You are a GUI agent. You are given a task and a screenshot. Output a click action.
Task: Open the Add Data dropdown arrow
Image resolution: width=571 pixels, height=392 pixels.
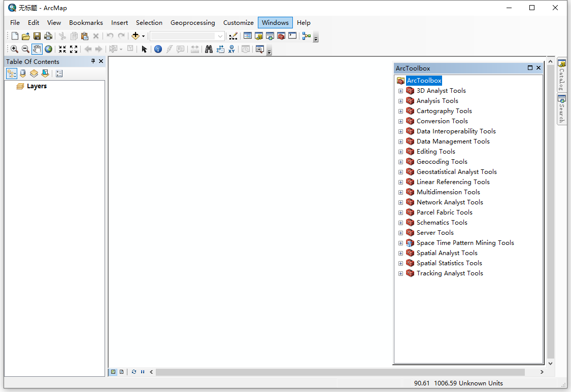point(143,36)
